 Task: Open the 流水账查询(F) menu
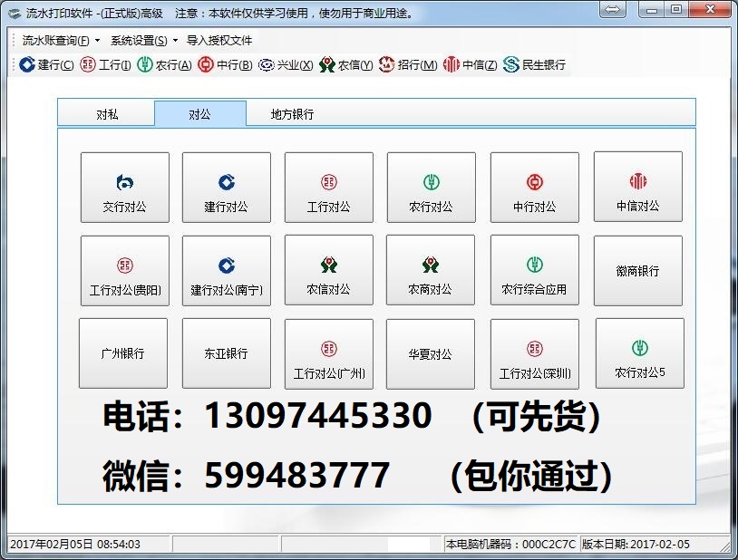pyautogui.click(x=55, y=41)
